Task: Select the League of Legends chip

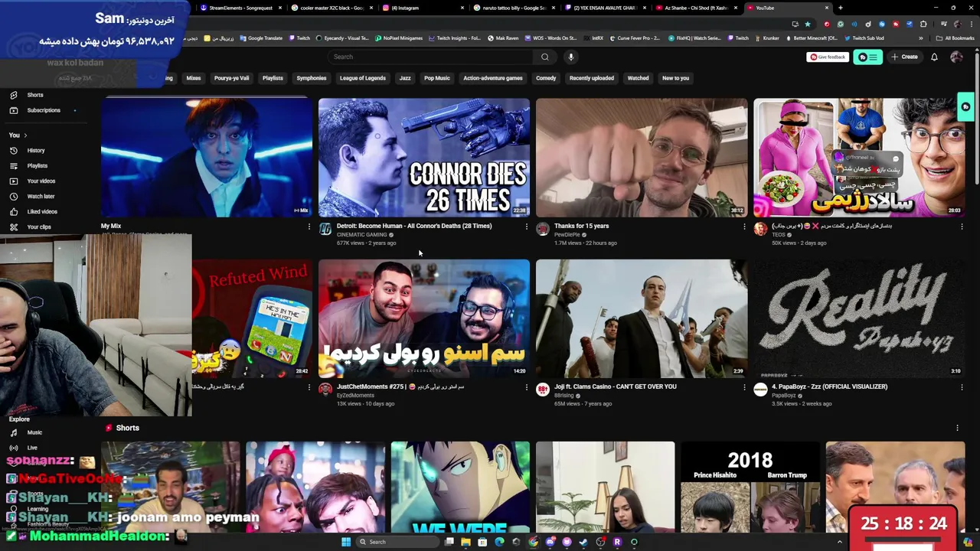Action: point(363,78)
